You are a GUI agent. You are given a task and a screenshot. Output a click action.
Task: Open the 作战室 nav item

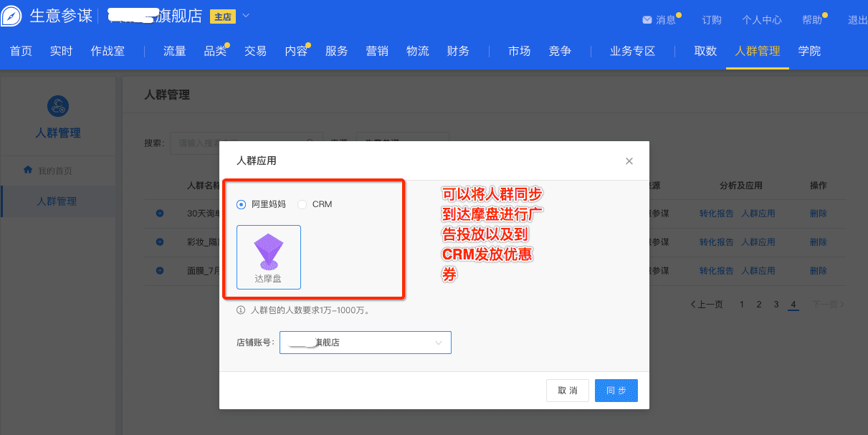[x=108, y=51]
